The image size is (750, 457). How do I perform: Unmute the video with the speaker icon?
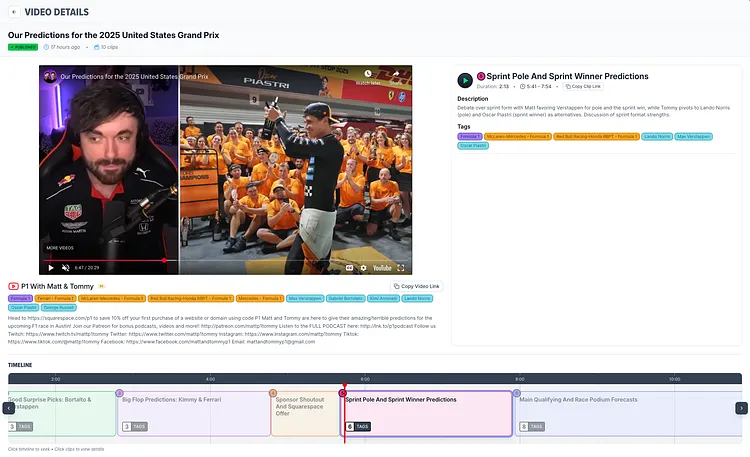click(x=66, y=268)
